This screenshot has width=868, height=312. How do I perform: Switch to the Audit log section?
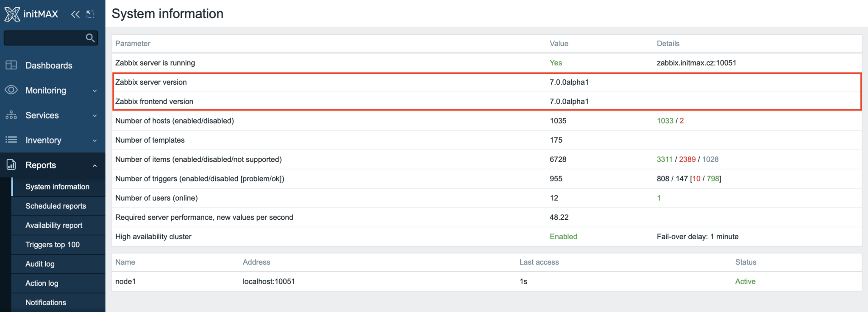click(x=40, y=264)
